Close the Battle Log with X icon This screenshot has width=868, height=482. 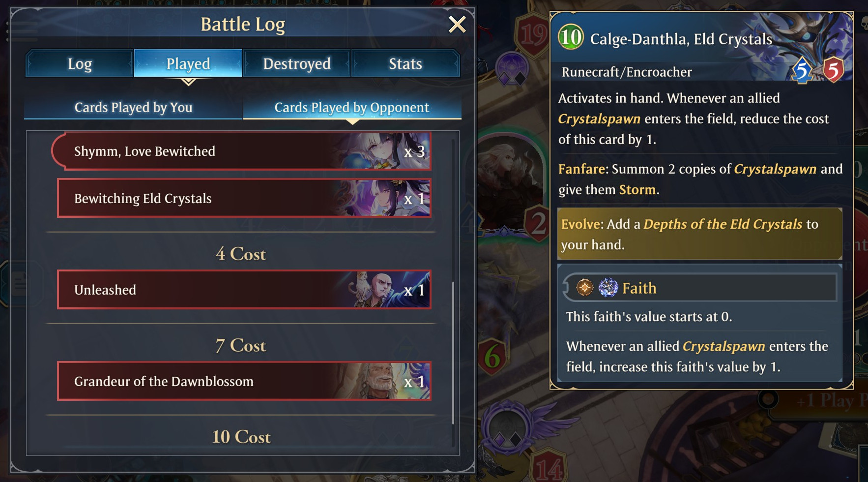[457, 24]
